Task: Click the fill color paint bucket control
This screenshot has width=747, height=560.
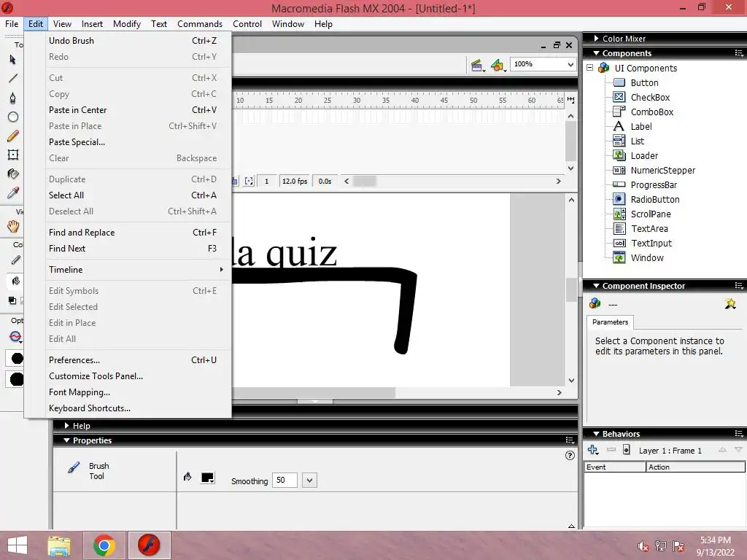Action: (16, 281)
